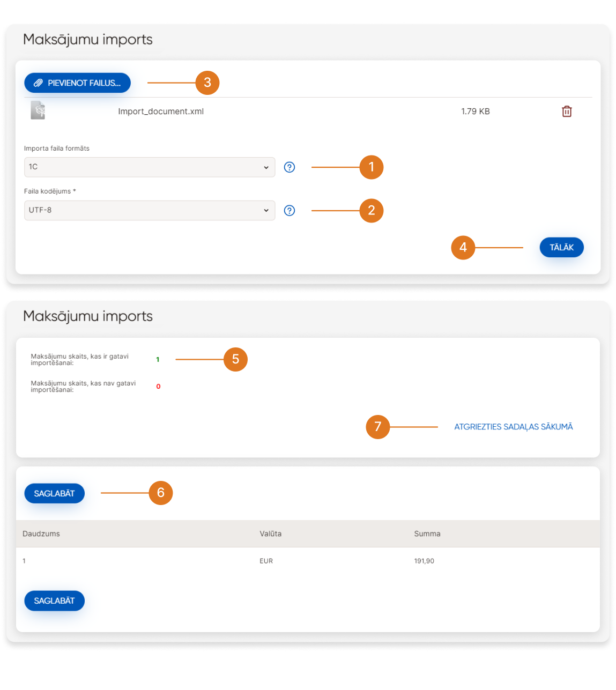Screen dimensions: 616x690
Task: Click the 191,90 amount cell
Action: pos(424,561)
